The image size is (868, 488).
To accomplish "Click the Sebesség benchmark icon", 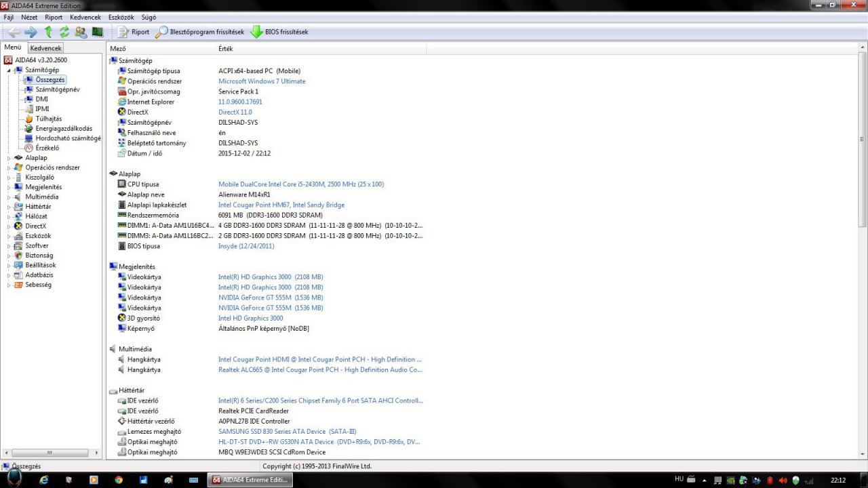I will (18, 285).
